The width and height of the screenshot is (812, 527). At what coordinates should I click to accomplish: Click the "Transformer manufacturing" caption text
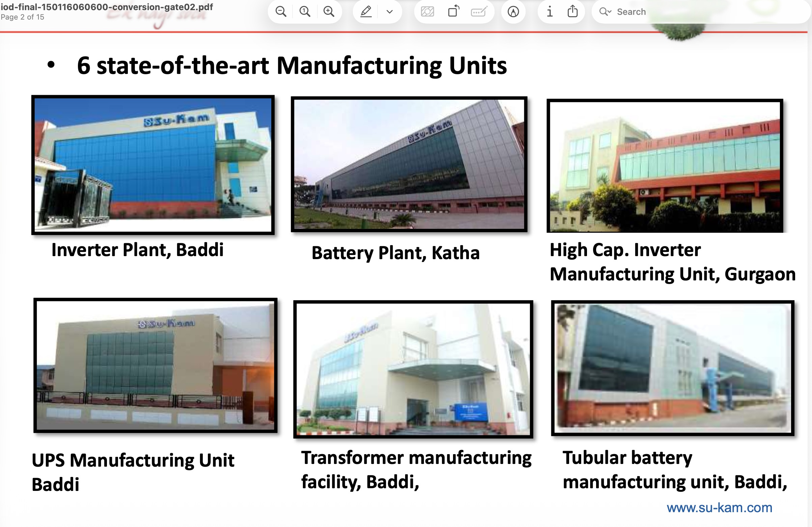coord(416,458)
